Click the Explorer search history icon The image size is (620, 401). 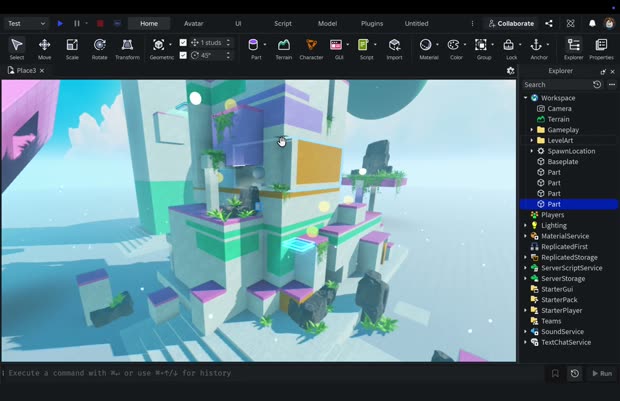point(597,85)
